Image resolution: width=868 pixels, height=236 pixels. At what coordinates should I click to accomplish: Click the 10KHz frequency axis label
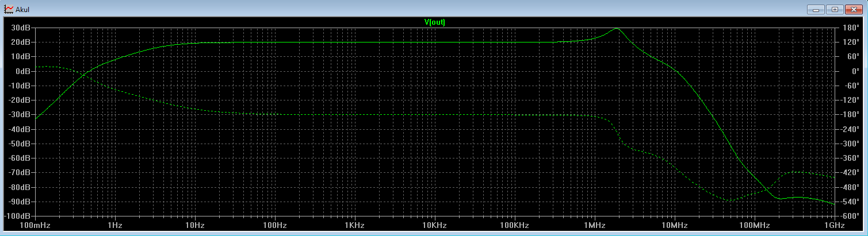pyautogui.click(x=435, y=225)
